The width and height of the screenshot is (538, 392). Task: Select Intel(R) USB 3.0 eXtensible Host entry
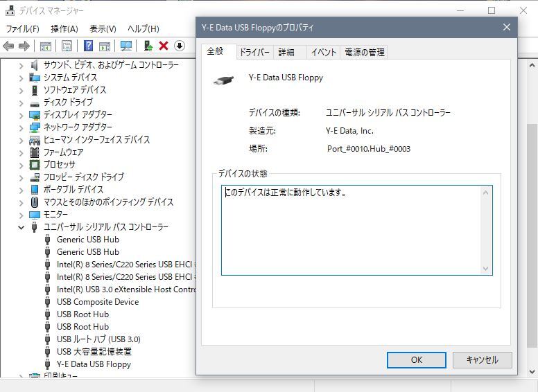(x=126, y=289)
